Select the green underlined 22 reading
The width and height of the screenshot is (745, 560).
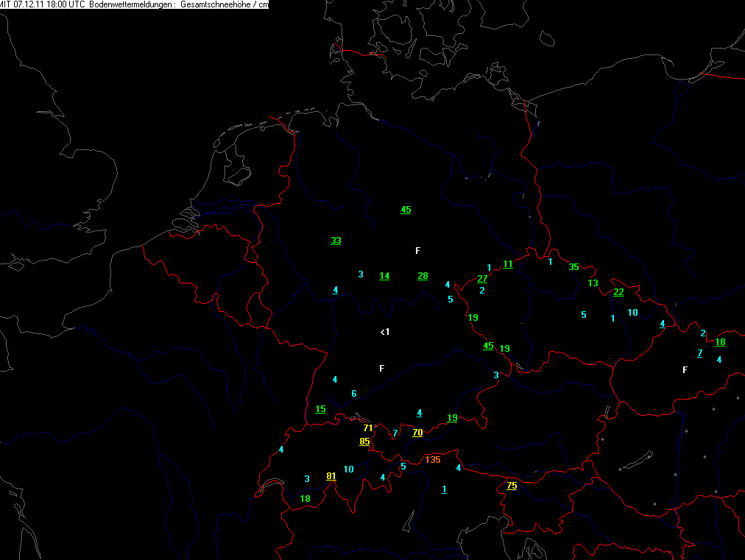(x=618, y=292)
